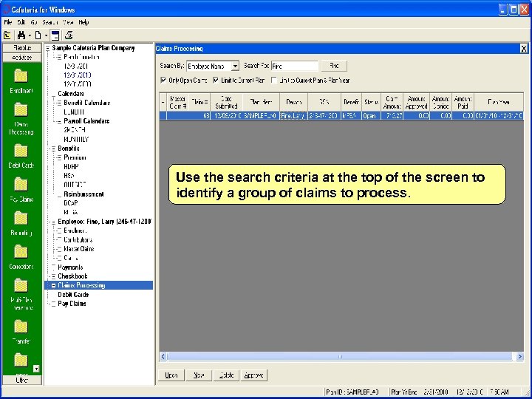The height and width of the screenshot is (399, 532).
Task: Click the Date Submitted column header
Action: coord(226,102)
